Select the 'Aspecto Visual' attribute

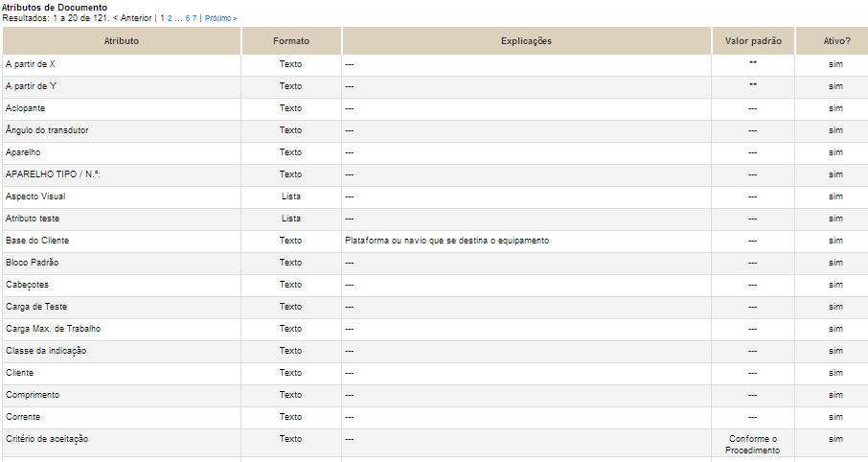tap(35, 196)
